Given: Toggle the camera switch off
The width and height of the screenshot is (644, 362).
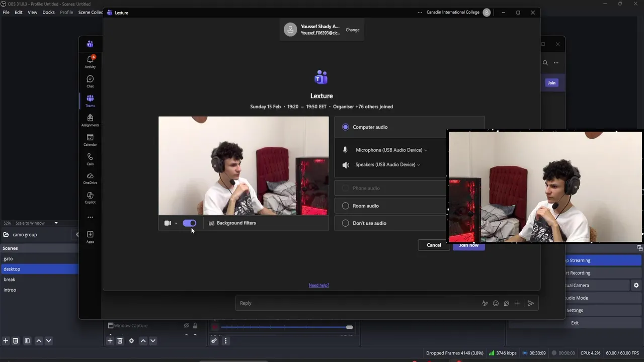Looking at the screenshot, I should coord(190,223).
